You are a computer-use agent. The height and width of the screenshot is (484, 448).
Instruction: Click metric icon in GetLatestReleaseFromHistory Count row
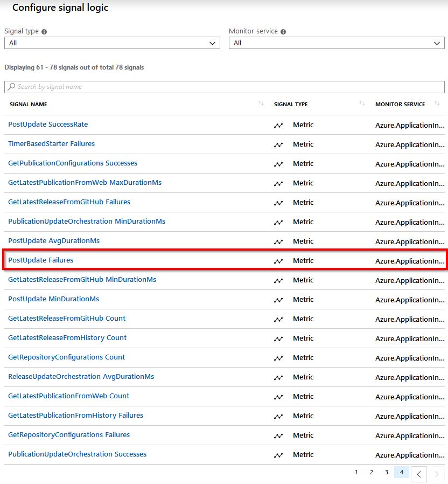pyautogui.click(x=278, y=339)
